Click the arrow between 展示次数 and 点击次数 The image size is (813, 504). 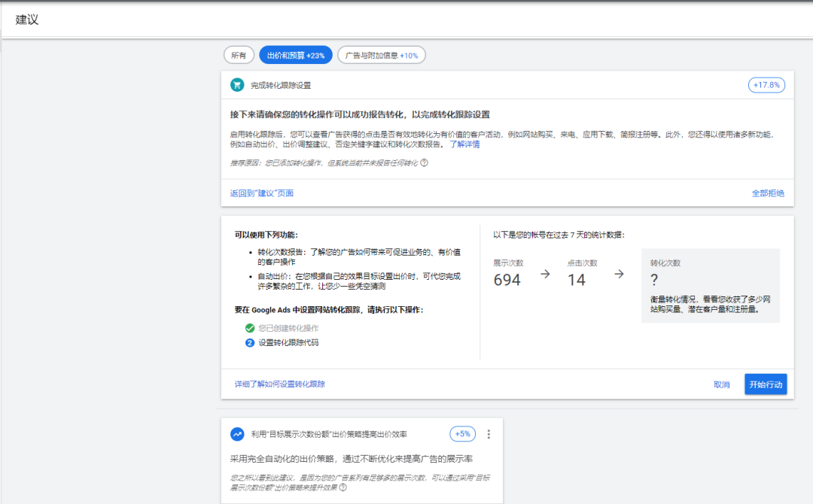(545, 275)
